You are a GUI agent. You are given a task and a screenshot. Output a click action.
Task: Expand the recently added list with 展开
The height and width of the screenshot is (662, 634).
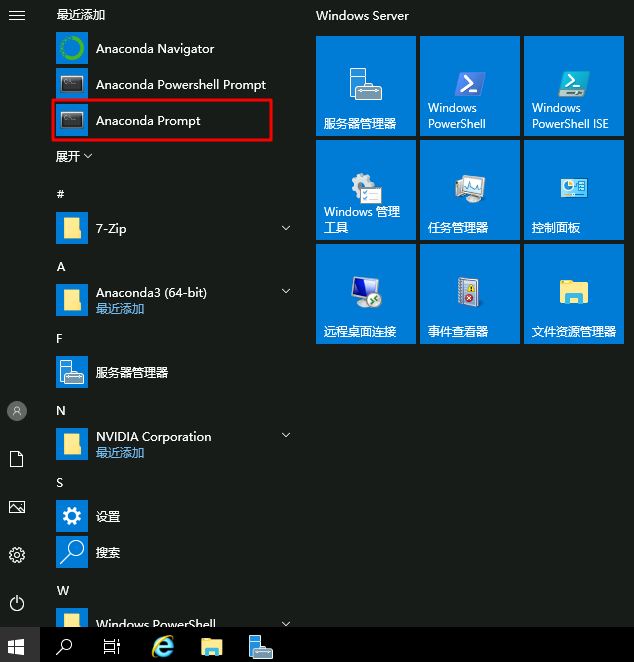pos(74,157)
